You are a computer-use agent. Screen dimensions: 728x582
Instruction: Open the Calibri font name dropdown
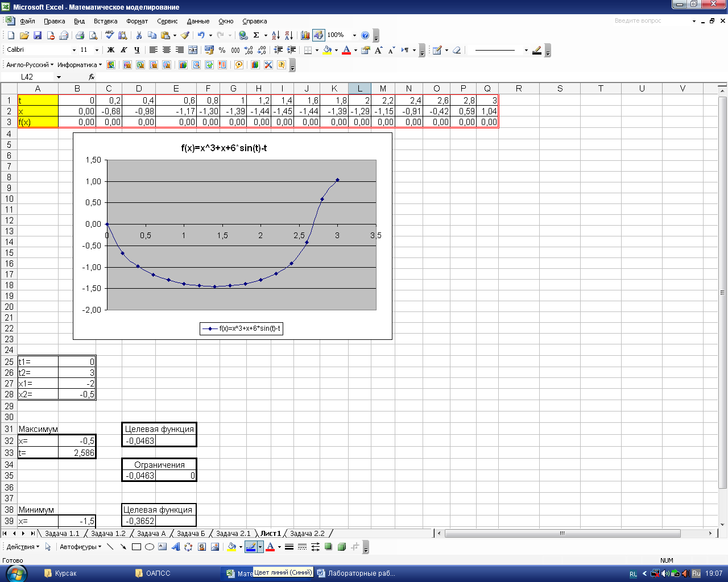pos(74,50)
